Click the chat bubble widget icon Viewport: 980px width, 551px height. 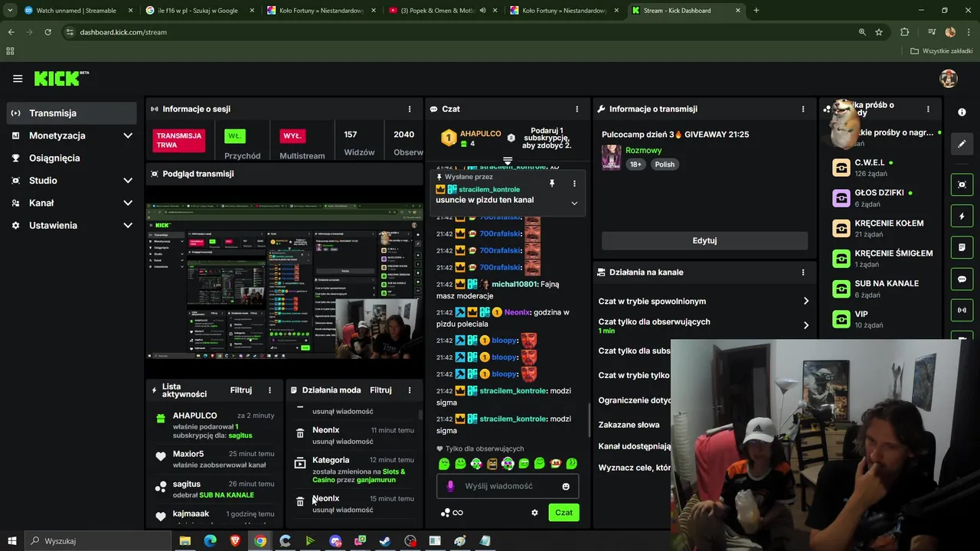tap(962, 279)
